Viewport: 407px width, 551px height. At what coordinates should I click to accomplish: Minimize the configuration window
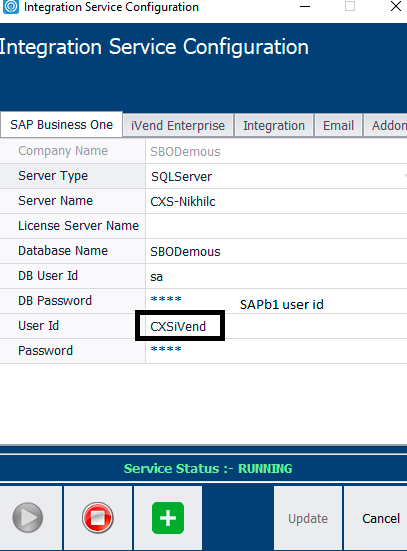[305, 6]
